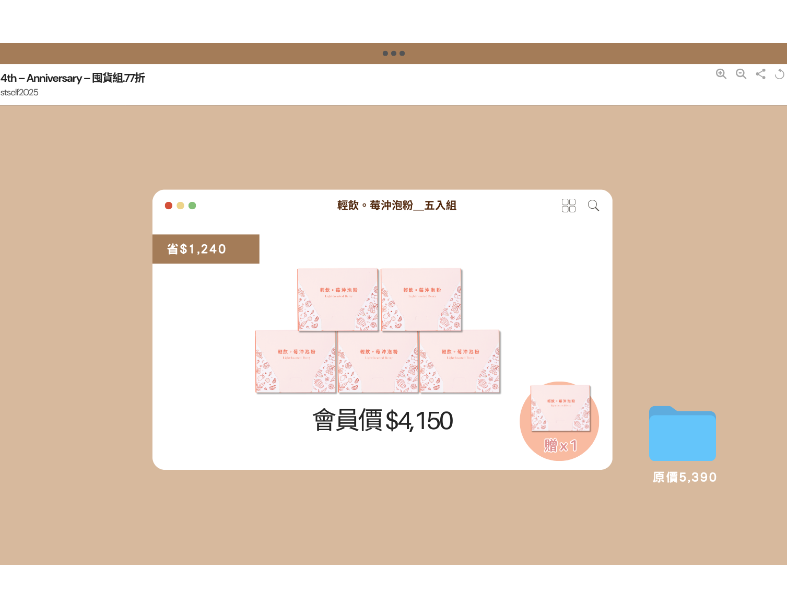
Task: Click the grid view icon in card header
Action: 569,205
